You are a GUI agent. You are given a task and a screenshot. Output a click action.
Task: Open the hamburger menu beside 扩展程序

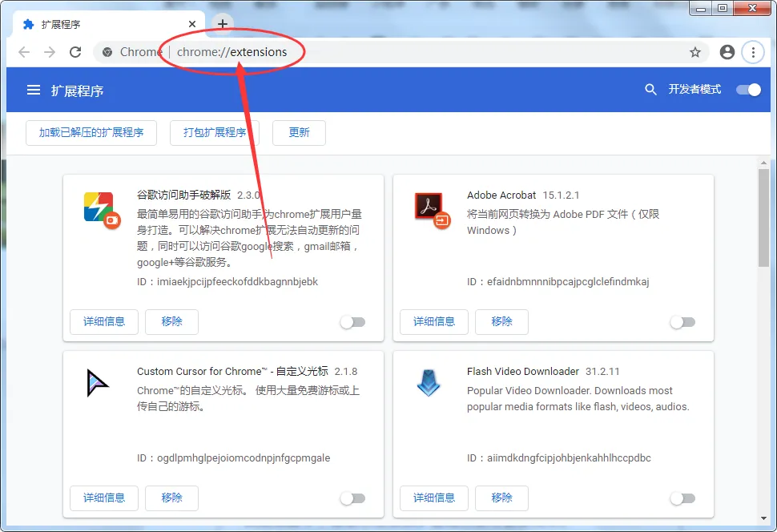coord(34,91)
